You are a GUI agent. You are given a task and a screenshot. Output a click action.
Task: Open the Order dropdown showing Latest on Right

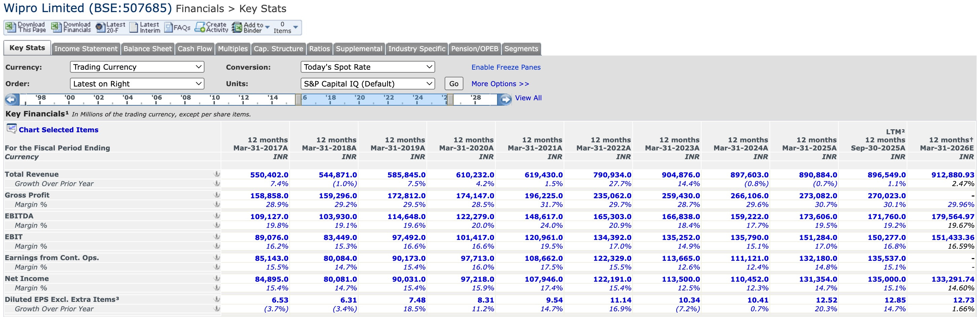click(x=137, y=84)
